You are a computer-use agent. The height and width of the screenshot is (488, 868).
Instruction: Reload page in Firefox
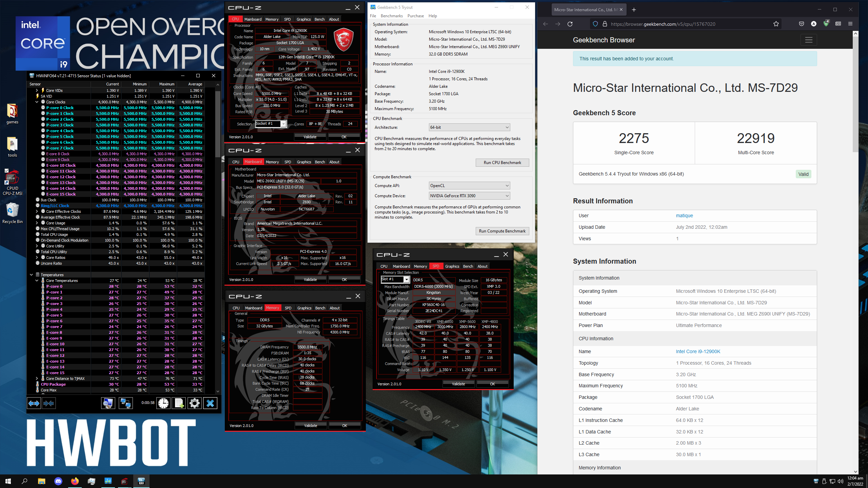(x=570, y=24)
